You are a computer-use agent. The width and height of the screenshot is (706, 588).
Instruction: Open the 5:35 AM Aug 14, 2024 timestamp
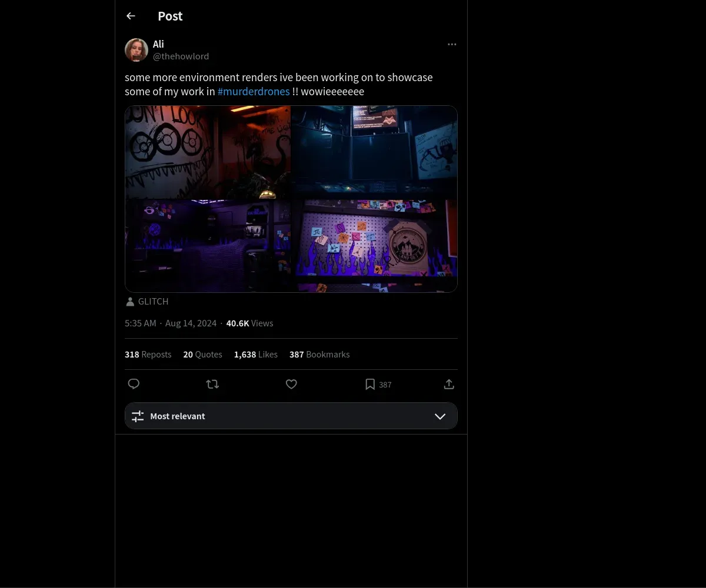tap(171, 323)
